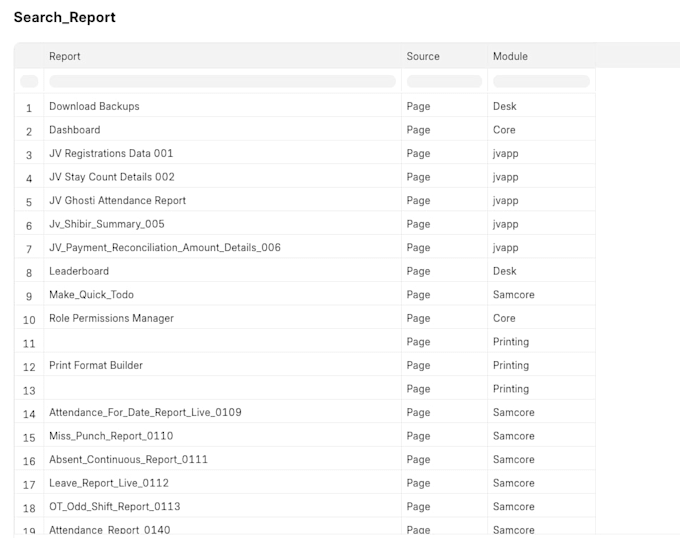Select the Leaderboard report

tap(79, 271)
